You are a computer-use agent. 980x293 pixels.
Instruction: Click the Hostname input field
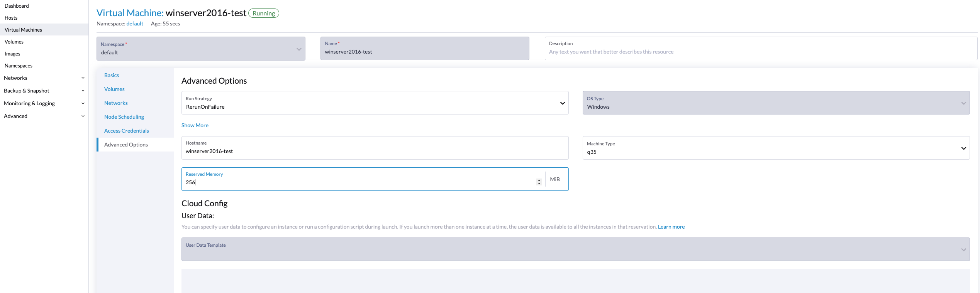click(375, 151)
